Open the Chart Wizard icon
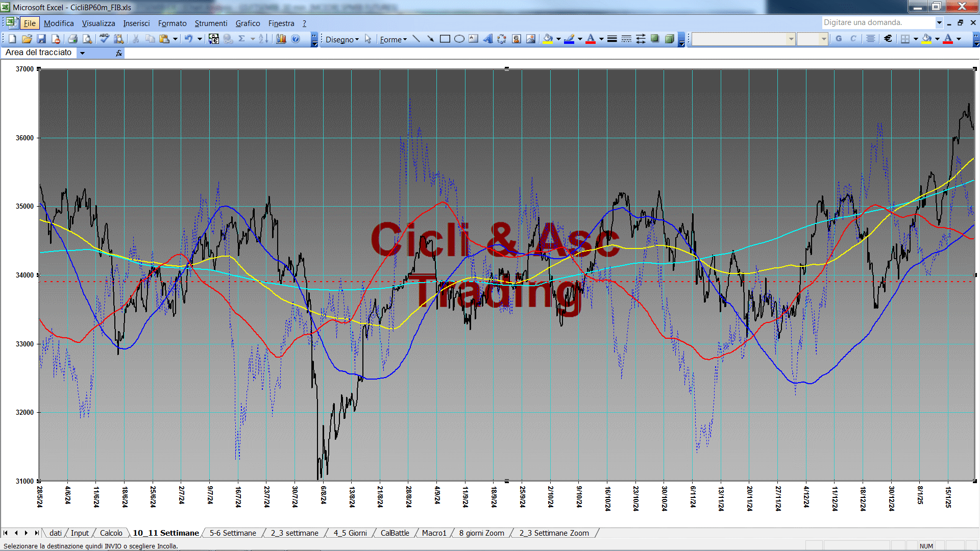Screen dimensions: 980x551 [281, 39]
